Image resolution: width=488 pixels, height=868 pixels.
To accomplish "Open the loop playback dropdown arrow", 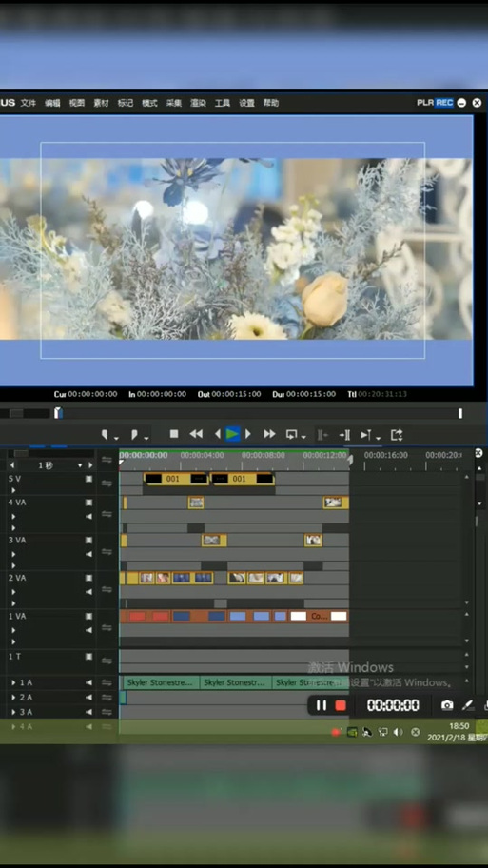I will [303, 438].
